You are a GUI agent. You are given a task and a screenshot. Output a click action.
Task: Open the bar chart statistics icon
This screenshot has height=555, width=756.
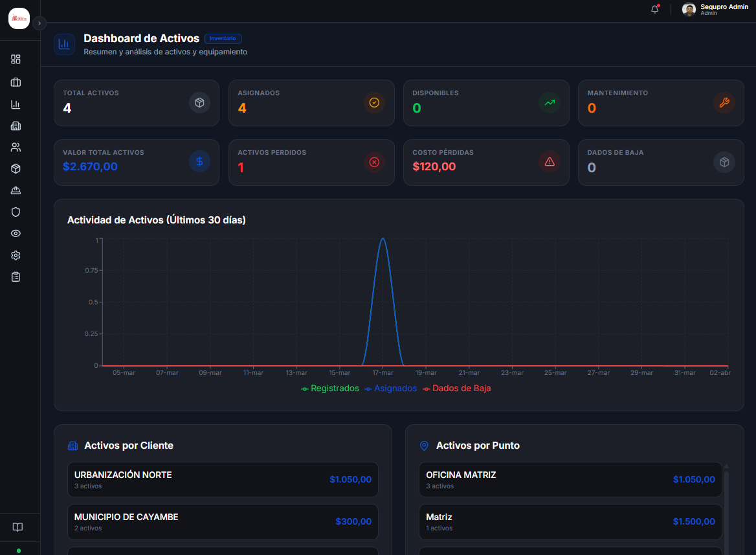16,104
